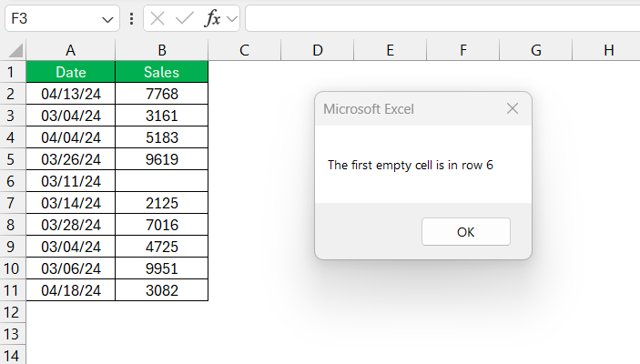The width and height of the screenshot is (640, 364).
Task: Close the Microsoft Excel message box
Action: pyautogui.click(x=513, y=108)
